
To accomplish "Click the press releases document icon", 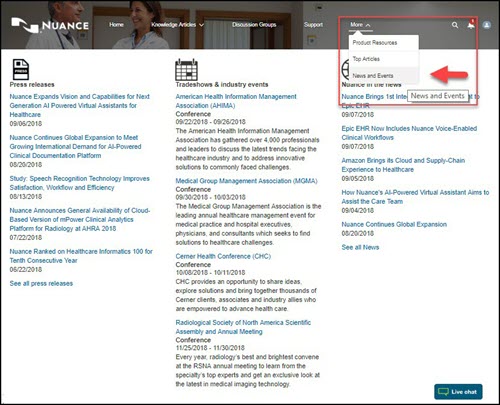I will (20, 69).
